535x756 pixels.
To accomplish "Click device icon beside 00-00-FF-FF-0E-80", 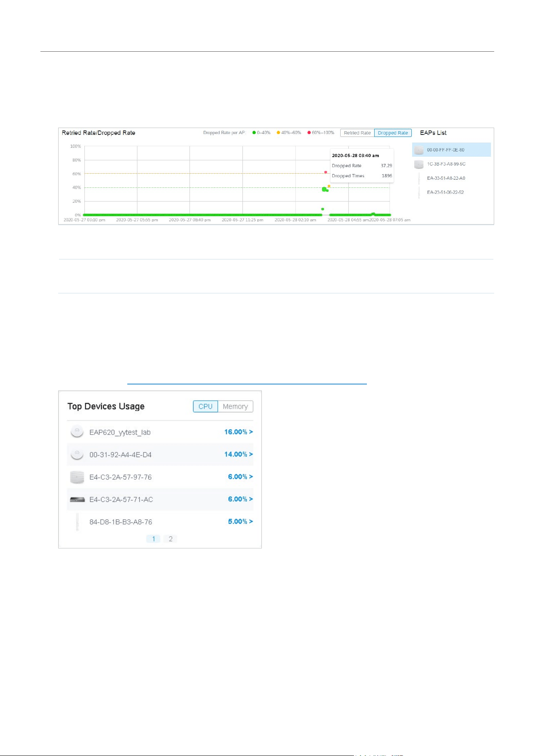I will [x=419, y=150].
